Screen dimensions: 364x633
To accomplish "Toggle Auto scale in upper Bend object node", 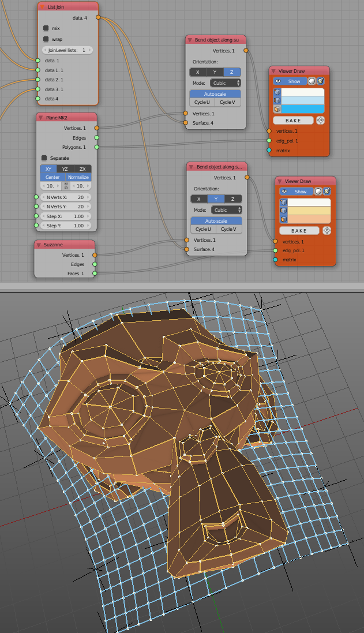I will (x=215, y=94).
